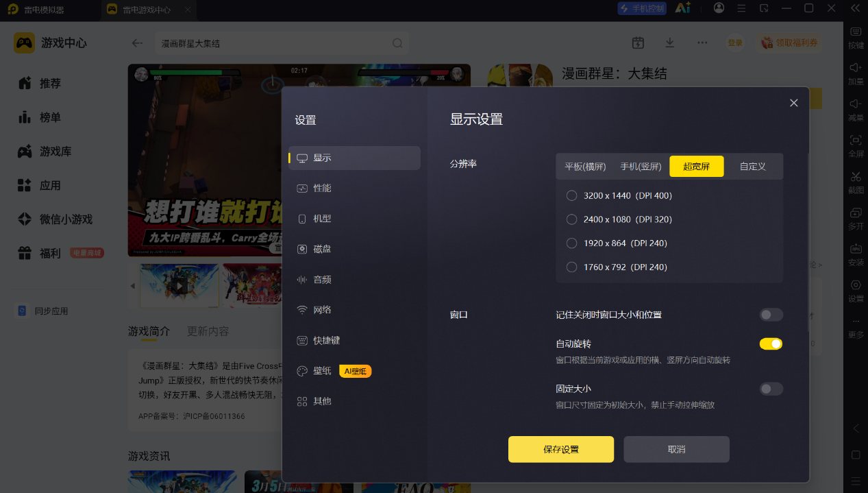Viewport: 868px width, 493px height.
Task: Click the AI assistant icon in title bar
Action: click(682, 8)
